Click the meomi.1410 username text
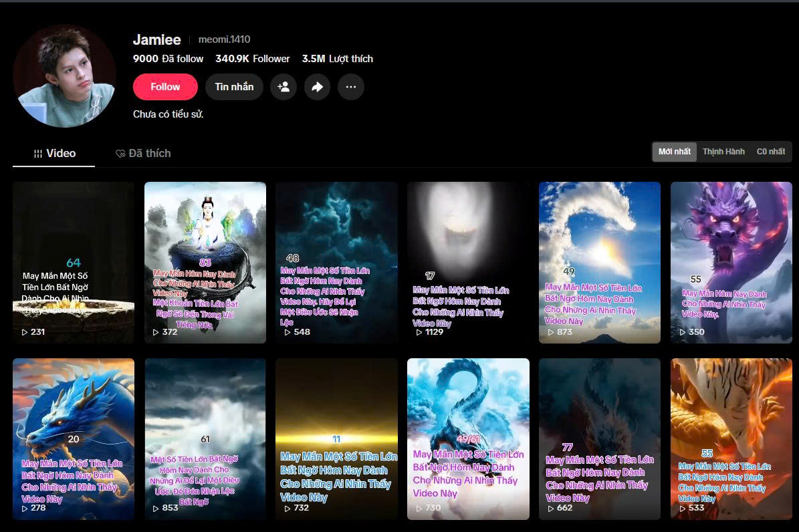 (x=224, y=39)
